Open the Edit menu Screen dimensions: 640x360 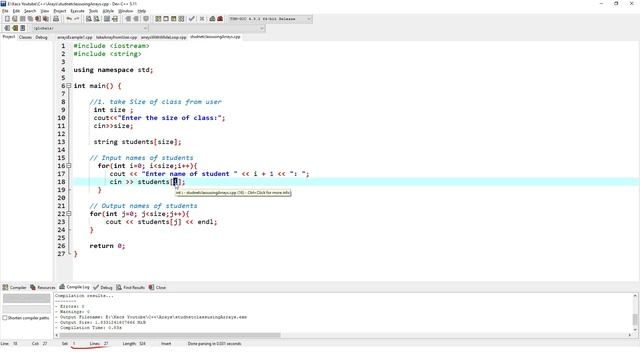coord(16,11)
